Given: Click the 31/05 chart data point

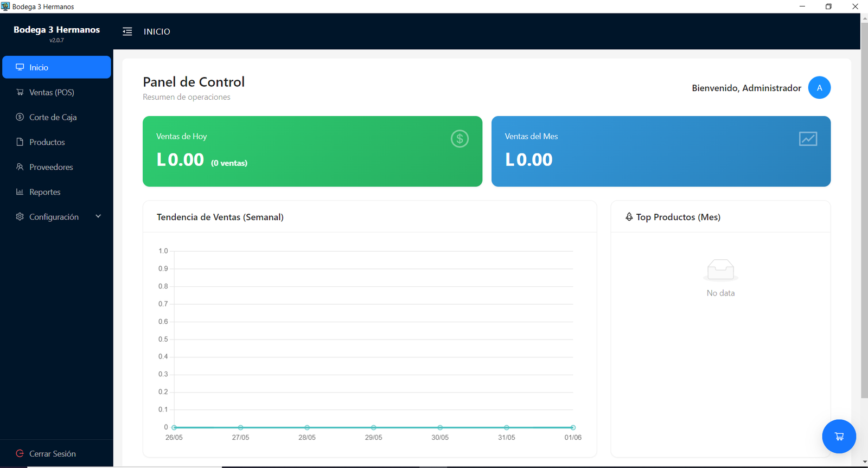Looking at the screenshot, I should [506, 427].
